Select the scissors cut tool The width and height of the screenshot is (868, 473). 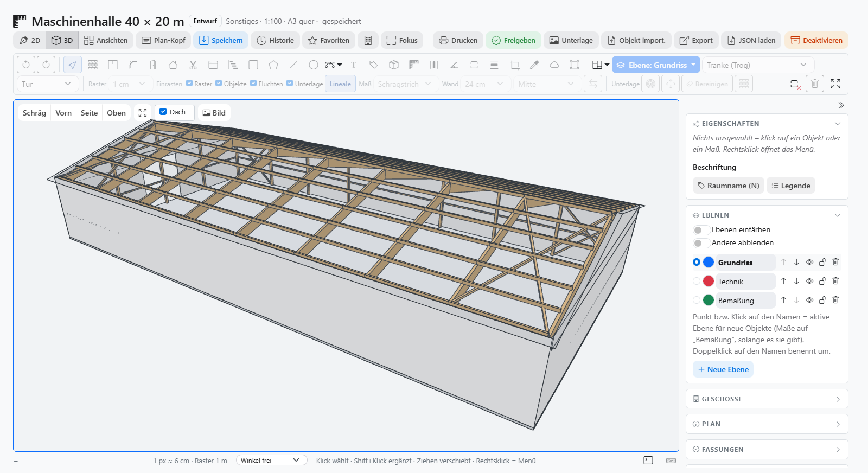(x=193, y=65)
